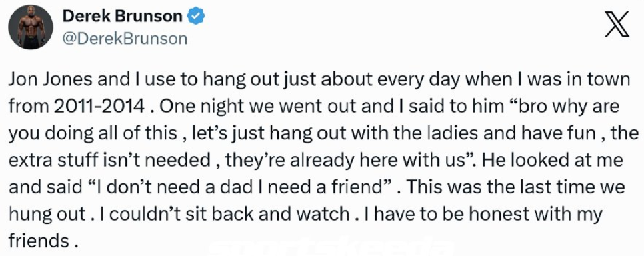
Task: Open Derek Brunson's profile picture
Action: [x=31, y=27]
